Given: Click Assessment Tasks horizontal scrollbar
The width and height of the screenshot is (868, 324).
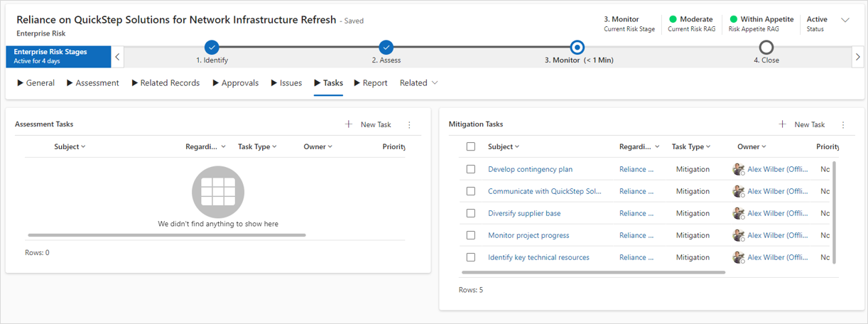Looking at the screenshot, I should tap(167, 235).
